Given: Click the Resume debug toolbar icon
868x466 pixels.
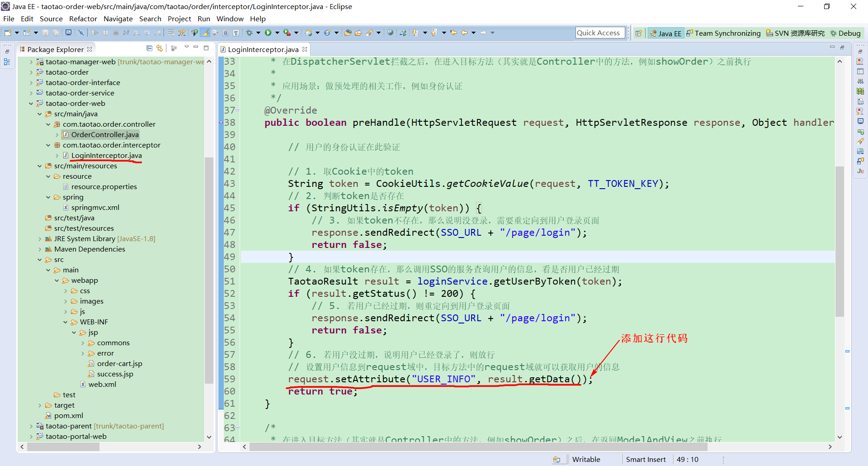Looking at the screenshot, I should pyautogui.click(x=95, y=33).
